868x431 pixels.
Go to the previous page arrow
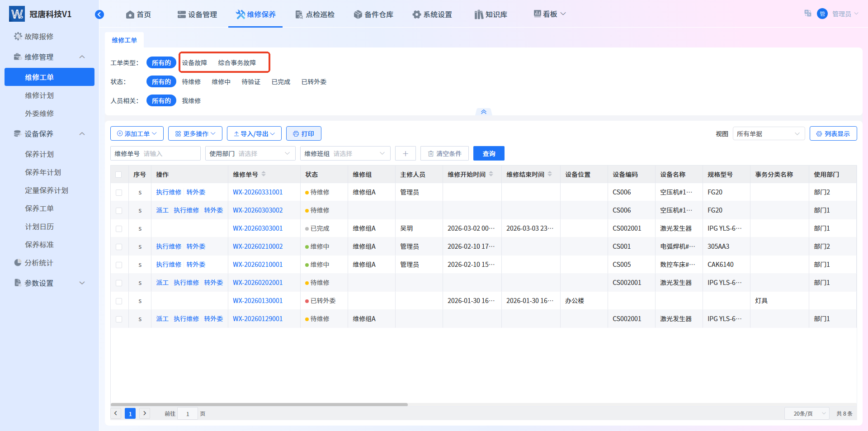click(x=116, y=413)
